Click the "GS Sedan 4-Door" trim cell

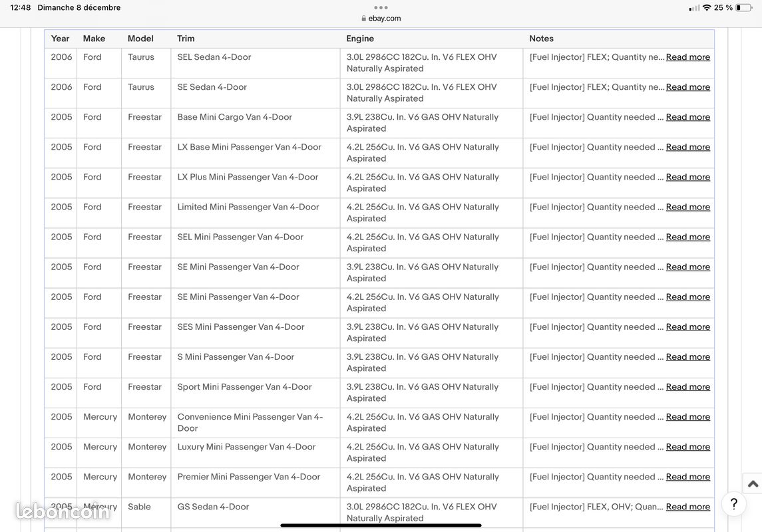256,513
